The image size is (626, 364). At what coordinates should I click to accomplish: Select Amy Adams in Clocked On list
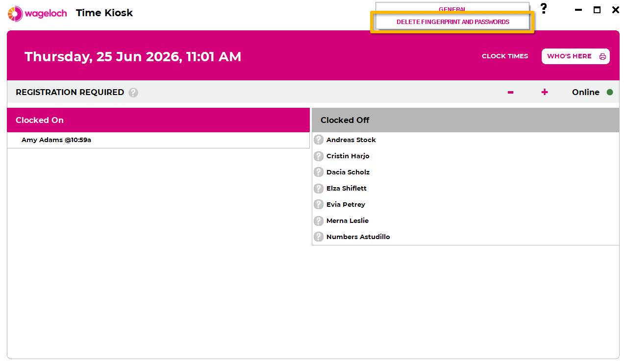(158, 140)
